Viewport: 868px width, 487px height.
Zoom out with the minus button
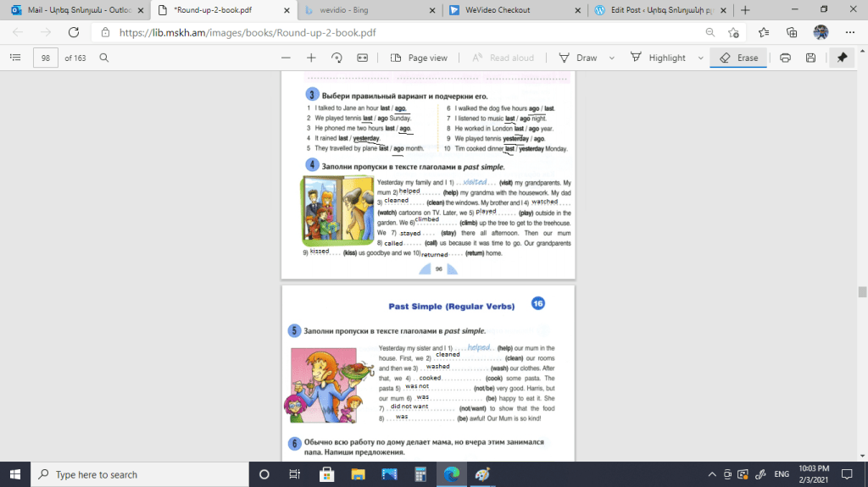click(x=286, y=58)
